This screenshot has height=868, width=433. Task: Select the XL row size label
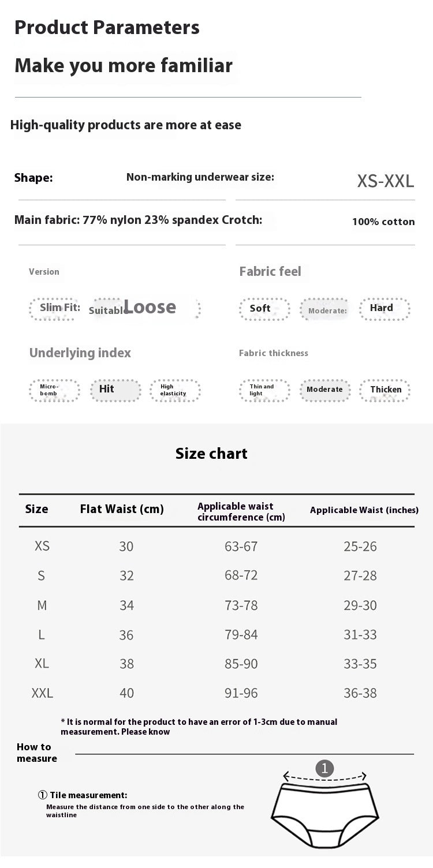click(42, 664)
